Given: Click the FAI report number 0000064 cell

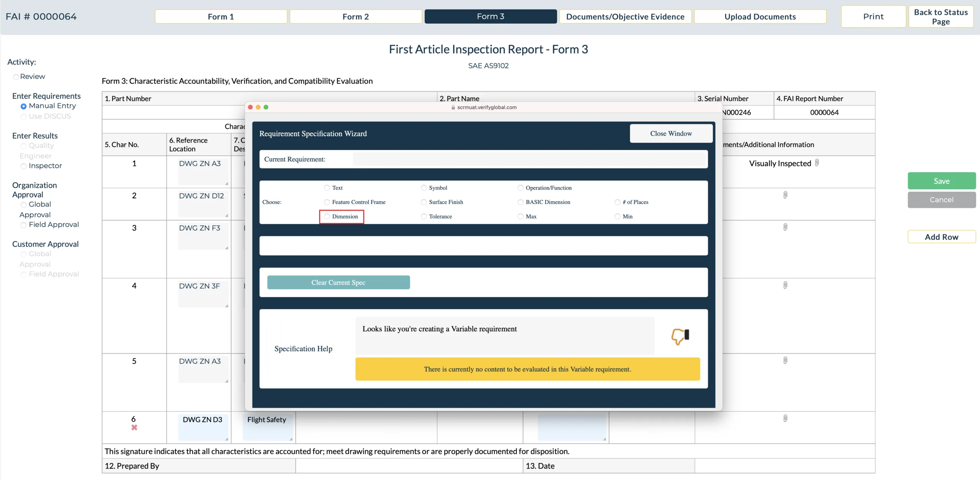Looking at the screenshot, I should [x=824, y=112].
